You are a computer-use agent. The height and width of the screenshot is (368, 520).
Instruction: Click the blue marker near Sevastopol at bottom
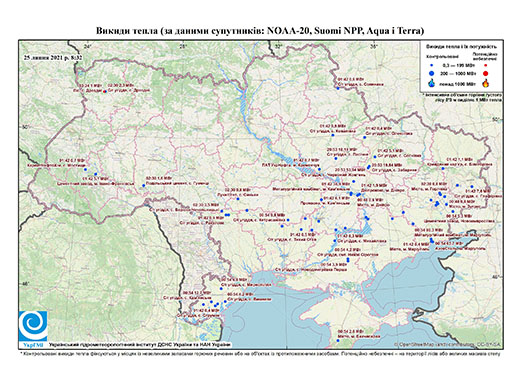tap(338, 341)
